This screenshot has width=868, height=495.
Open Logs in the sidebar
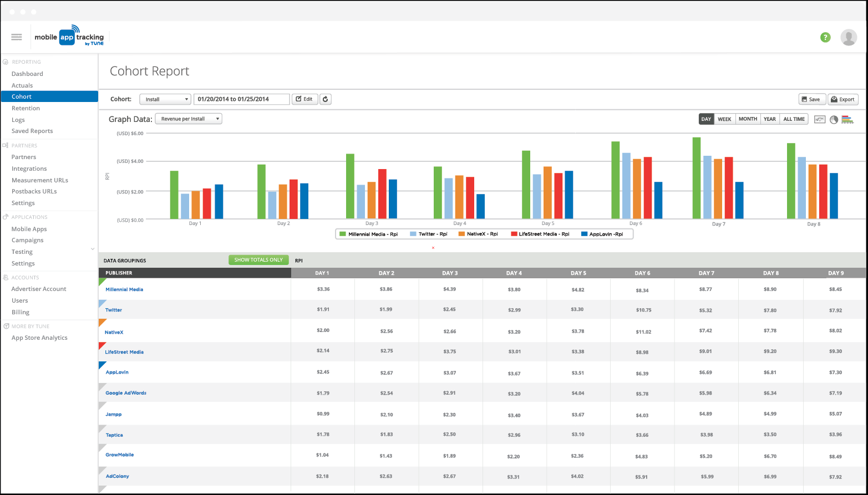point(18,120)
